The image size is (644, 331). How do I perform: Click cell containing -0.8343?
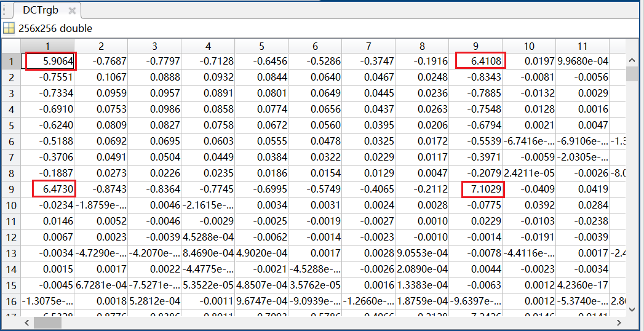coord(475,78)
